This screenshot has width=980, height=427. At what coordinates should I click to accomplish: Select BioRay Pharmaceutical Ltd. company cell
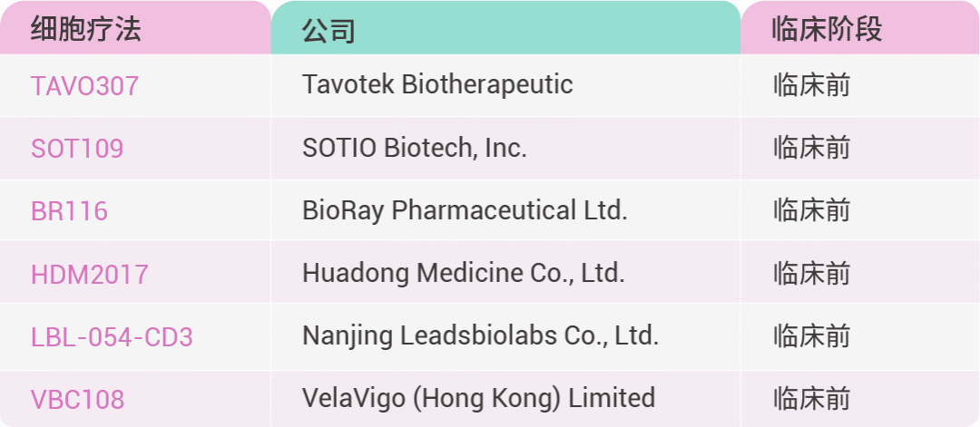tap(465, 210)
